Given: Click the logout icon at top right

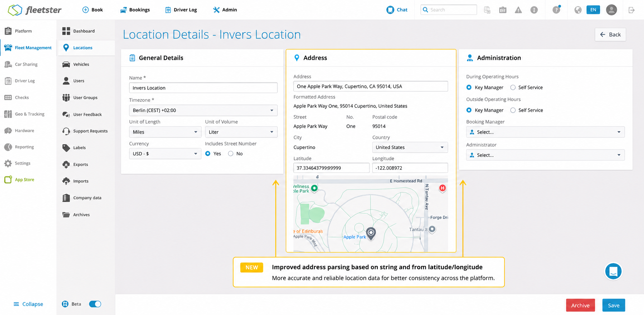Looking at the screenshot, I should coord(631,10).
